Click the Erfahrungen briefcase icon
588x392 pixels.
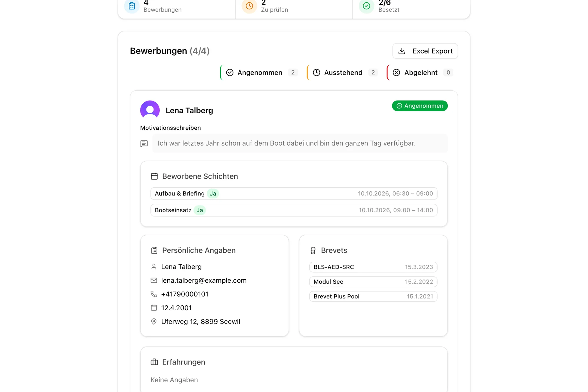tap(154, 362)
